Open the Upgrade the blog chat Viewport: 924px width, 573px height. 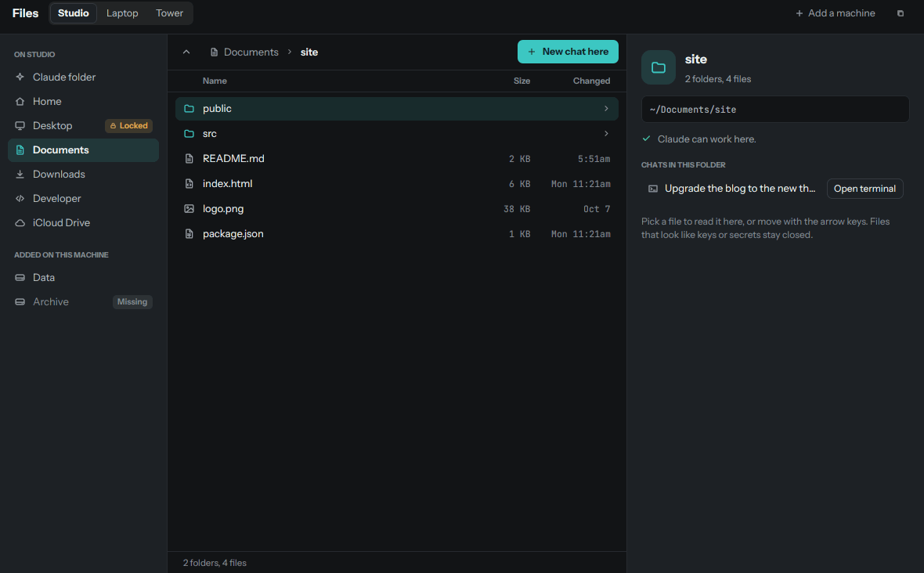click(739, 189)
